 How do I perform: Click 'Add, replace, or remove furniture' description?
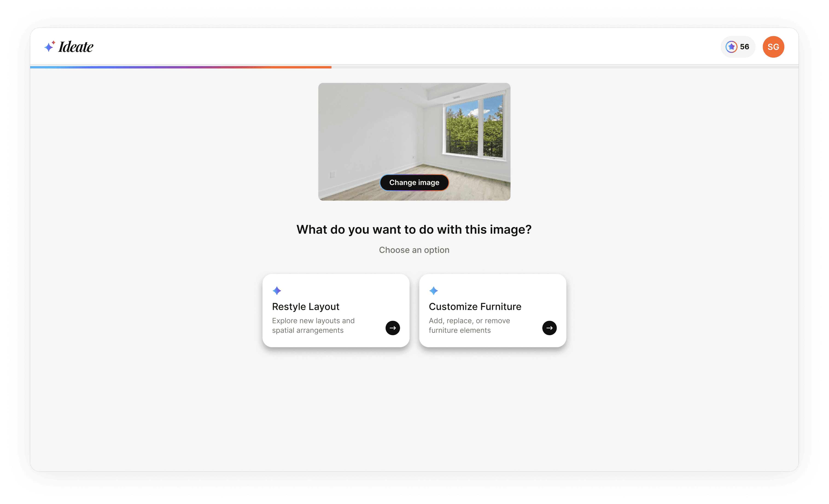tap(469, 325)
